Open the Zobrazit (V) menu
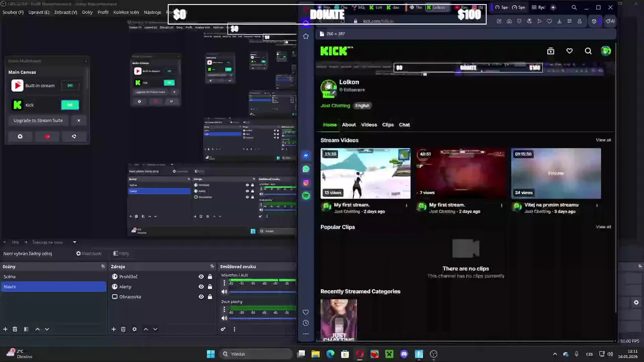This screenshot has height=362, width=644. click(x=65, y=12)
